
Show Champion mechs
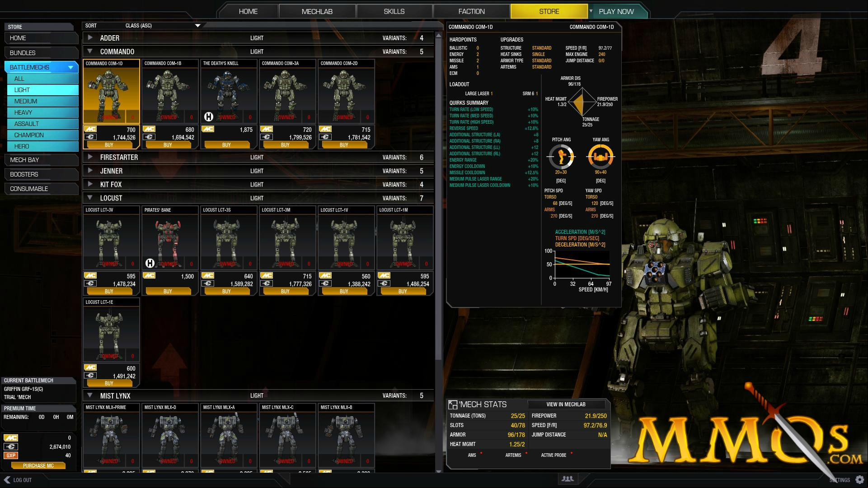43,135
